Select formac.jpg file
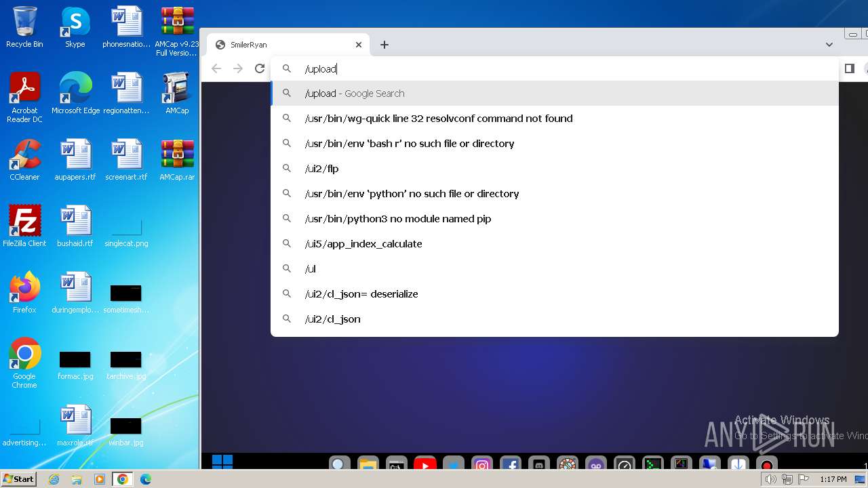The image size is (868, 488). (75, 366)
